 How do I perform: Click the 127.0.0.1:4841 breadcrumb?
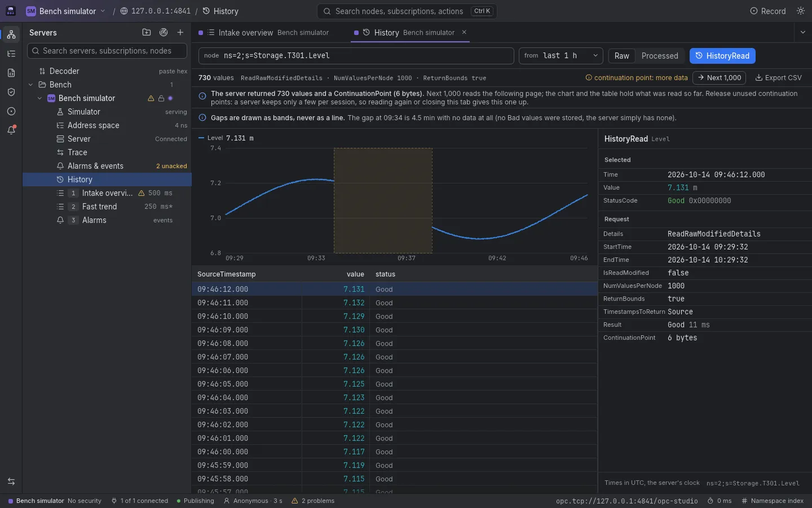pyautogui.click(x=156, y=11)
